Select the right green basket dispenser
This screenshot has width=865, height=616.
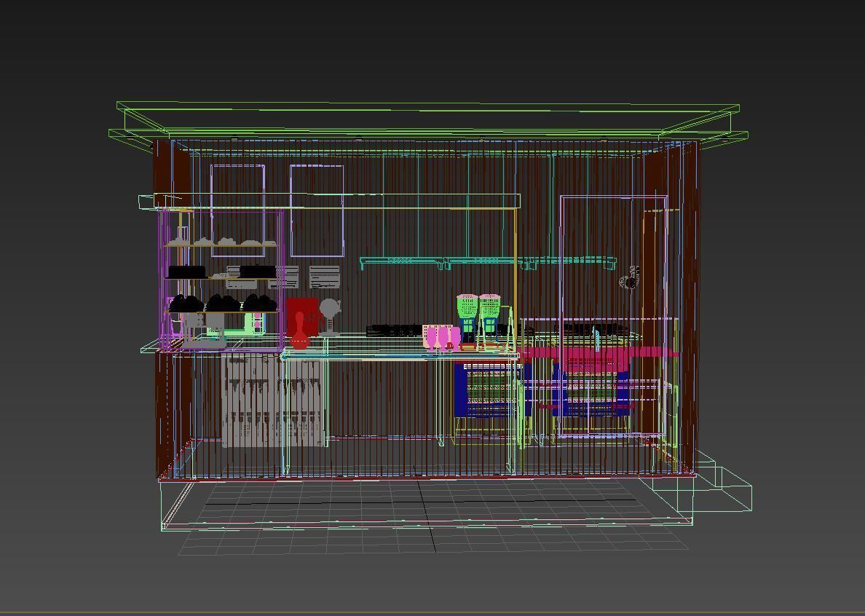coord(489,306)
